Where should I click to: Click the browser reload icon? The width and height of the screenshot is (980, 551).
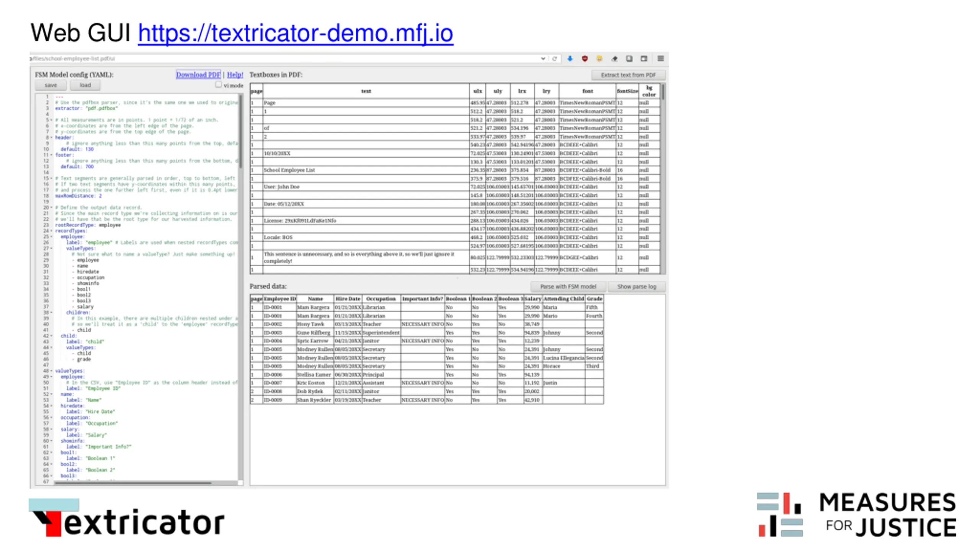554,59
